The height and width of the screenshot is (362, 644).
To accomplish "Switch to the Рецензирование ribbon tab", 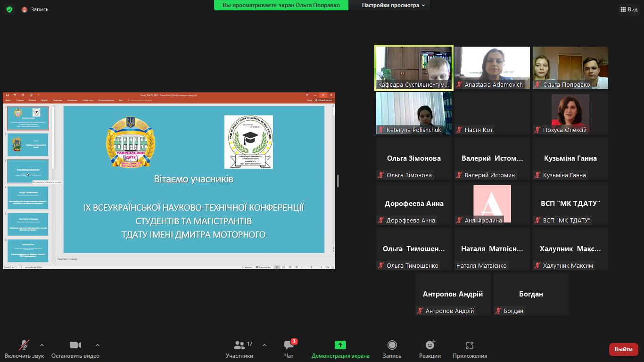I will [106, 100].
